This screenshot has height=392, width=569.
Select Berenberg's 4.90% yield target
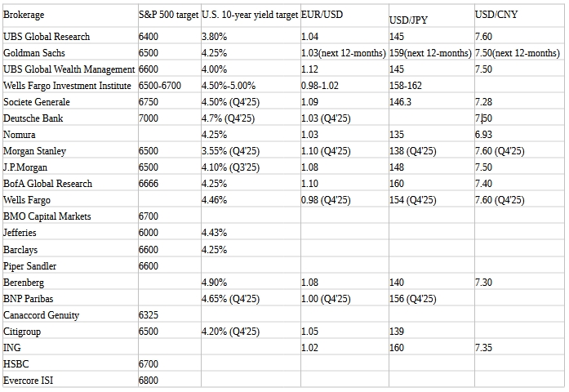pos(214,282)
